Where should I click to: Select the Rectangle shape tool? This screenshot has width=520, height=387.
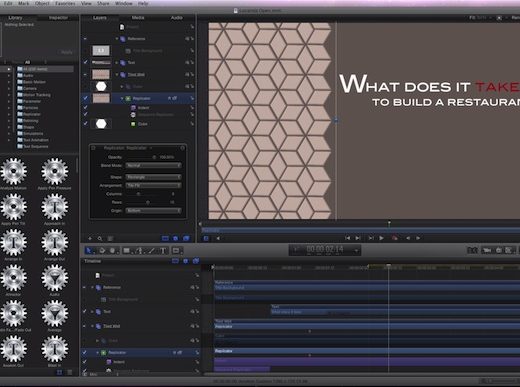coord(126,251)
